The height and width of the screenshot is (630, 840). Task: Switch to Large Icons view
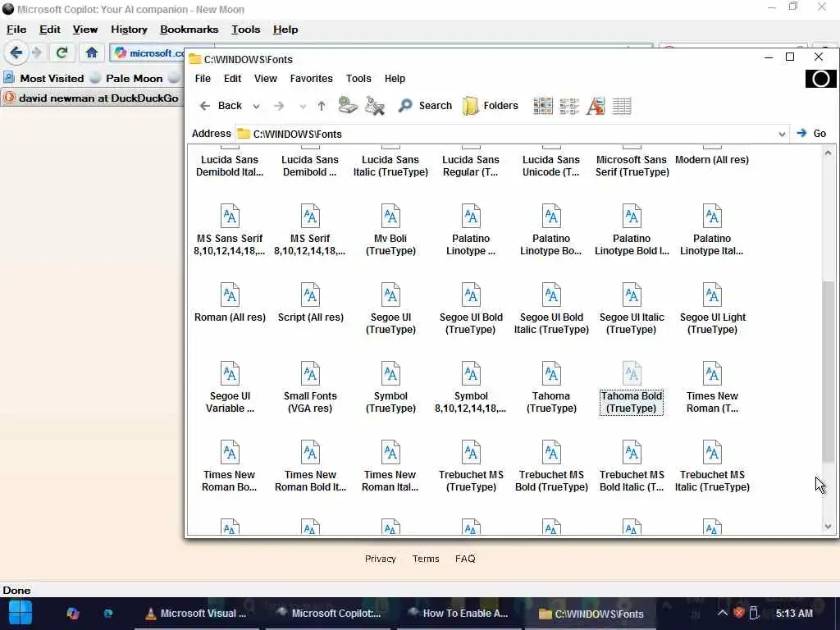(x=543, y=106)
